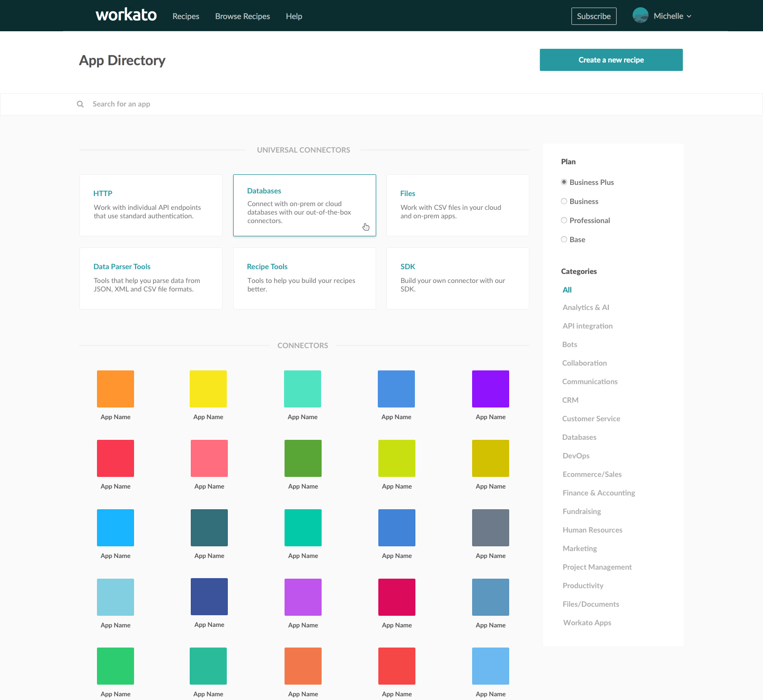This screenshot has width=763, height=700.
Task: Open the Files connector card
Action: [458, 205]
